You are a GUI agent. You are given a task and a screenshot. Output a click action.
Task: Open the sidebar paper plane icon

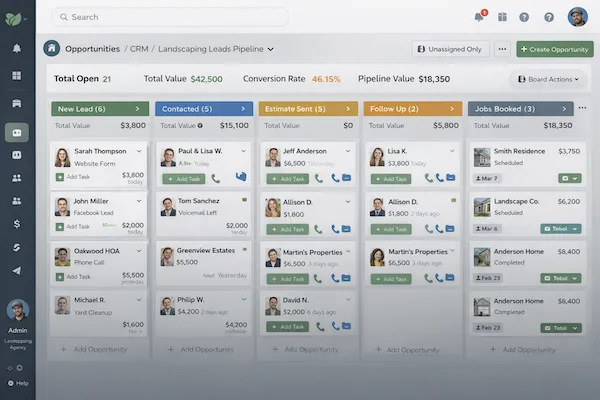[16, 271]
